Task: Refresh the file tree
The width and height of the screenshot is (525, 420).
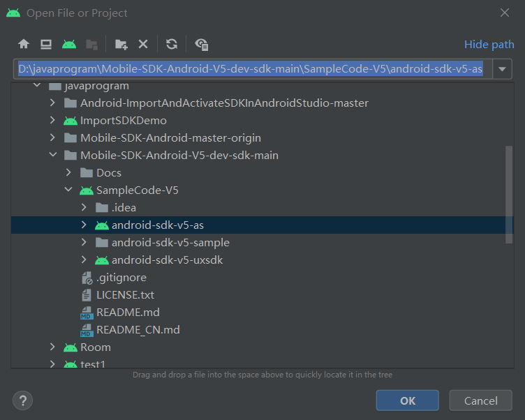Action: point(172,44)
